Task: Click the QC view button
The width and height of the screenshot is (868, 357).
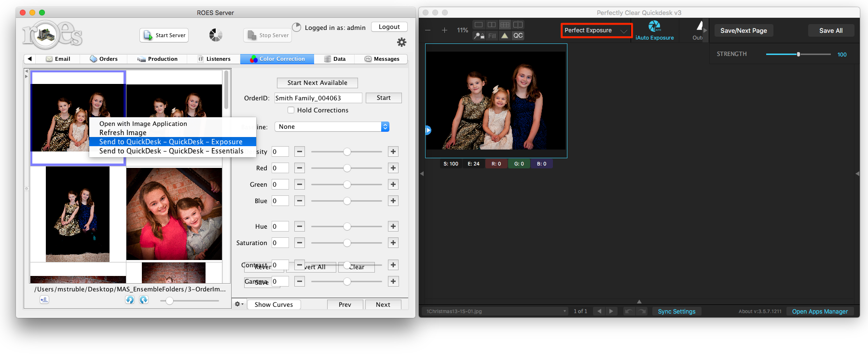Action: [x=518, y=36]
